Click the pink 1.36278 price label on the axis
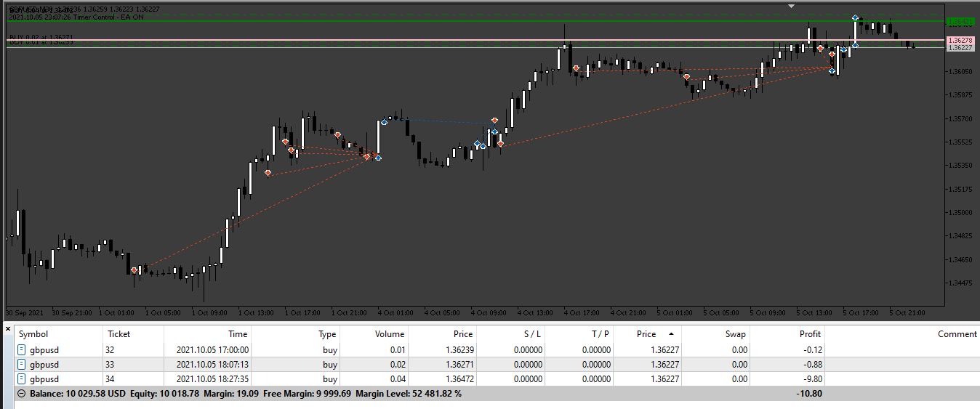Viewport: 980px width, 409px height. click(x=960, y=40)
